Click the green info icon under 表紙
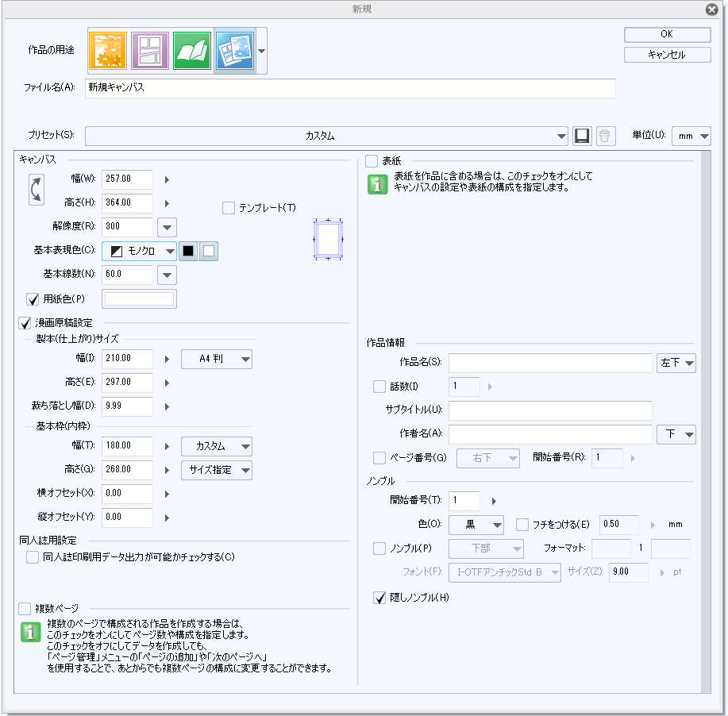The image size is (728, 716). (377, 184)
